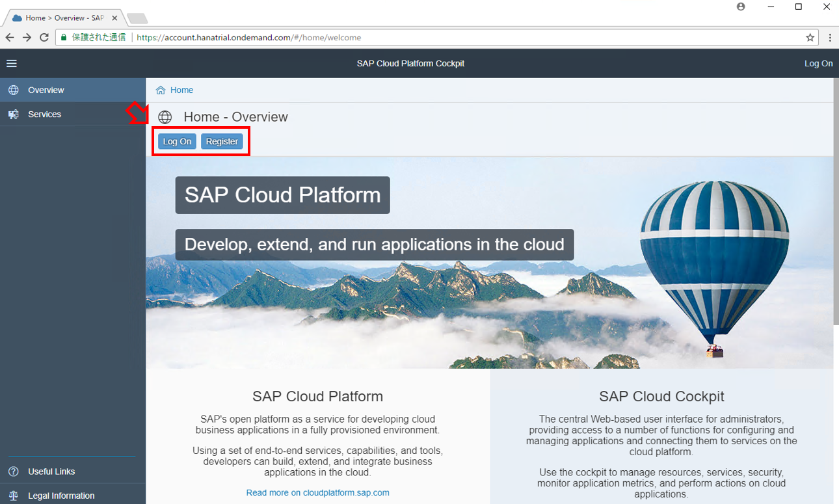Click Log On in the top header bar

(818, 64)
